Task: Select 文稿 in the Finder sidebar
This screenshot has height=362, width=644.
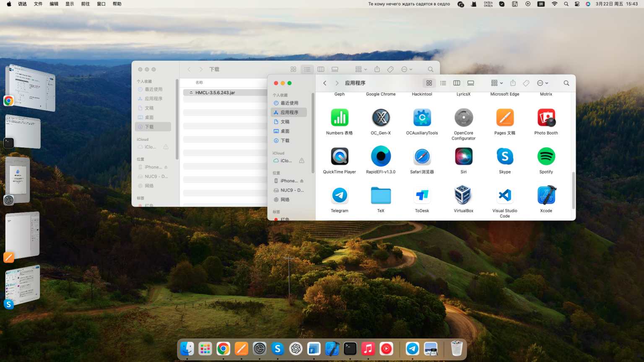Action: tap(285, 122)
